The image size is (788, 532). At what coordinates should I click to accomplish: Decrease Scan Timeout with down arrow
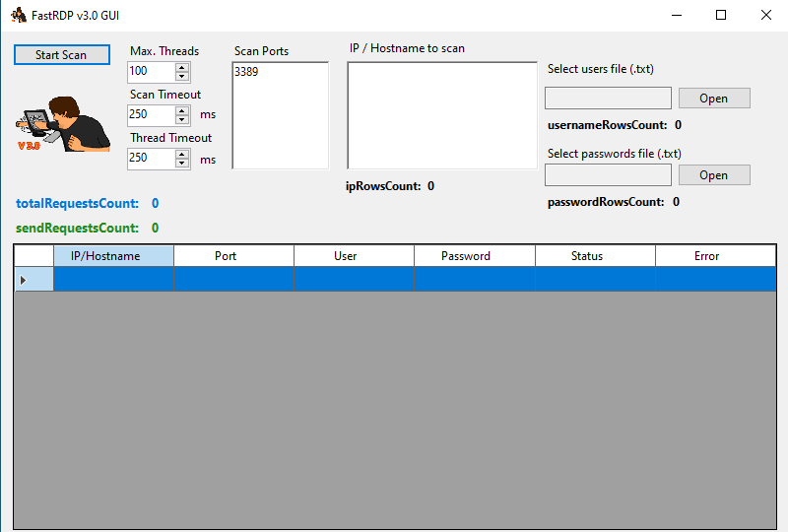tap(182, 119)
